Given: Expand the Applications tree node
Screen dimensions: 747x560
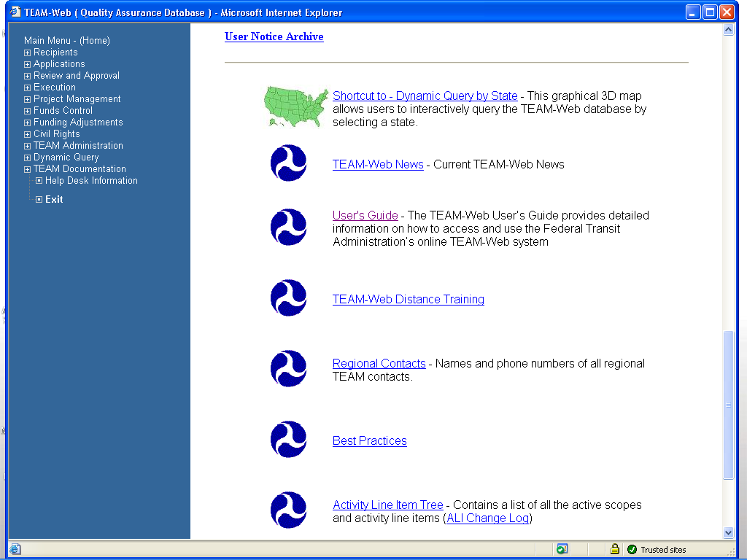Looking at the screenshot, I should 27,64.
